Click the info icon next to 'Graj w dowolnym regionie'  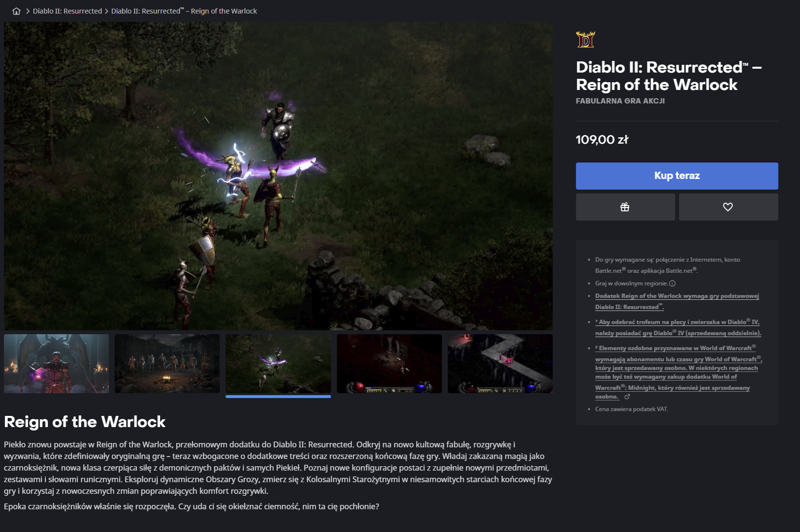pos(672,283)
